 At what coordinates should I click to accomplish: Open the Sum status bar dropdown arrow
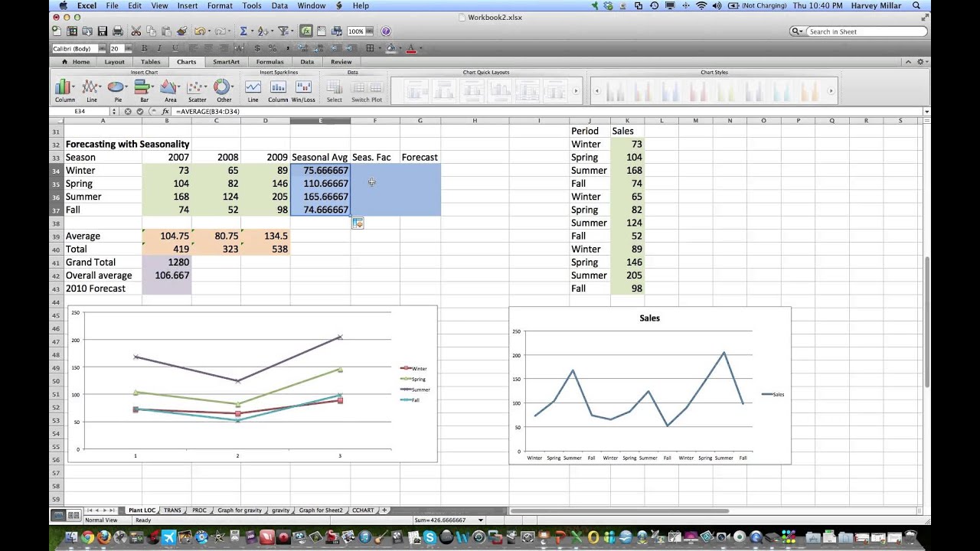(x=481, y=520)
